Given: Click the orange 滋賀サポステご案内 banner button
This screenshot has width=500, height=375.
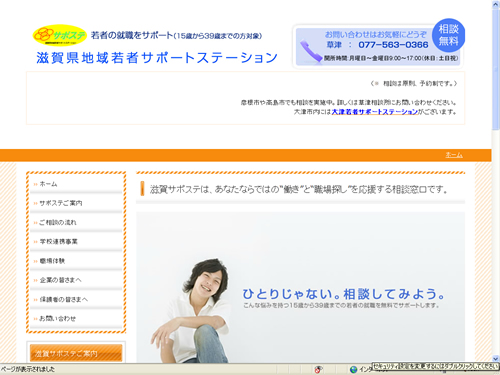Looking at the screenshot, I should (76, 353).
